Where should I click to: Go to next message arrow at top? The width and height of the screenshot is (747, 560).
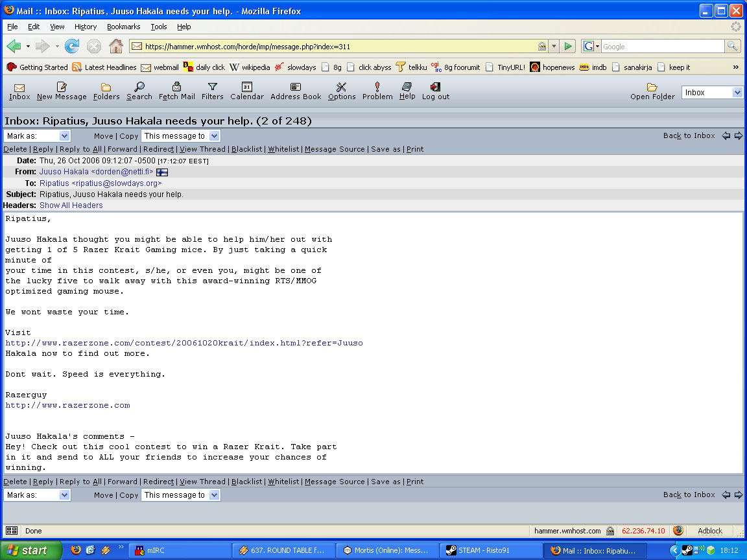pyautogui.click(x=739, y=135)
